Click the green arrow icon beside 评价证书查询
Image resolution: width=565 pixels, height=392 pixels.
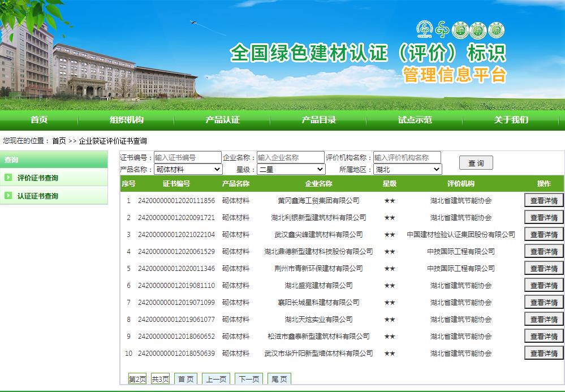8,178
